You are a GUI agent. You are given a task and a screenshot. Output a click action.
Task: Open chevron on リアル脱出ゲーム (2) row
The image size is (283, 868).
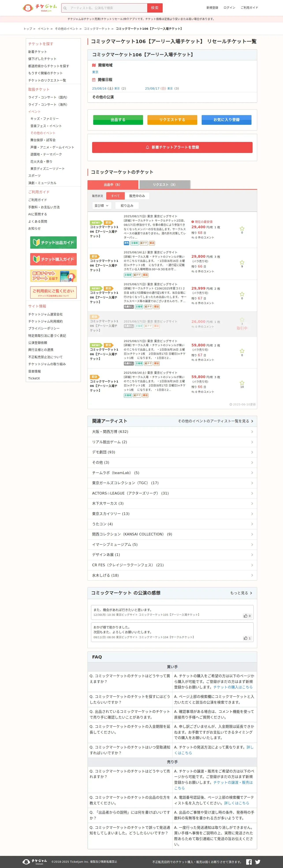pos(252,442)
